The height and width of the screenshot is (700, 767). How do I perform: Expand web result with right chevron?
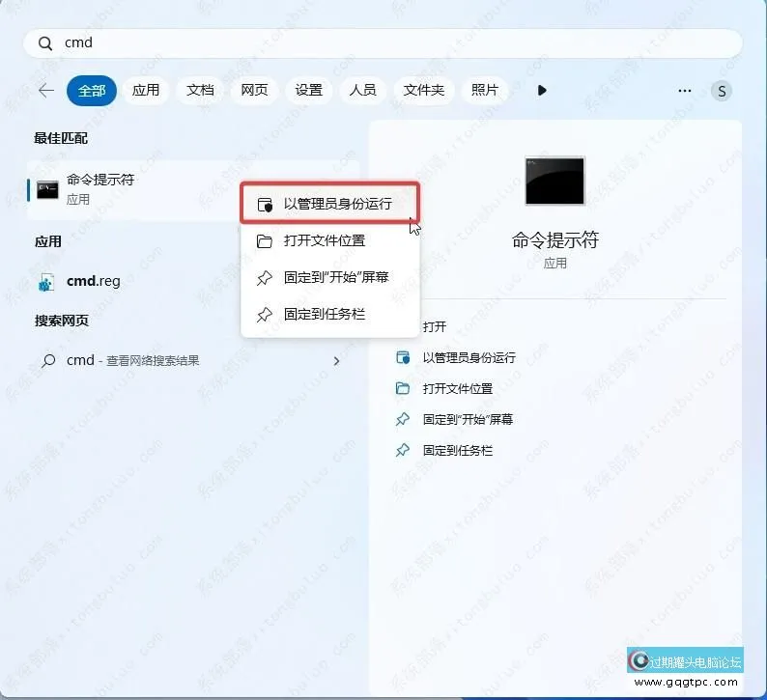click(x=336, y=361)
